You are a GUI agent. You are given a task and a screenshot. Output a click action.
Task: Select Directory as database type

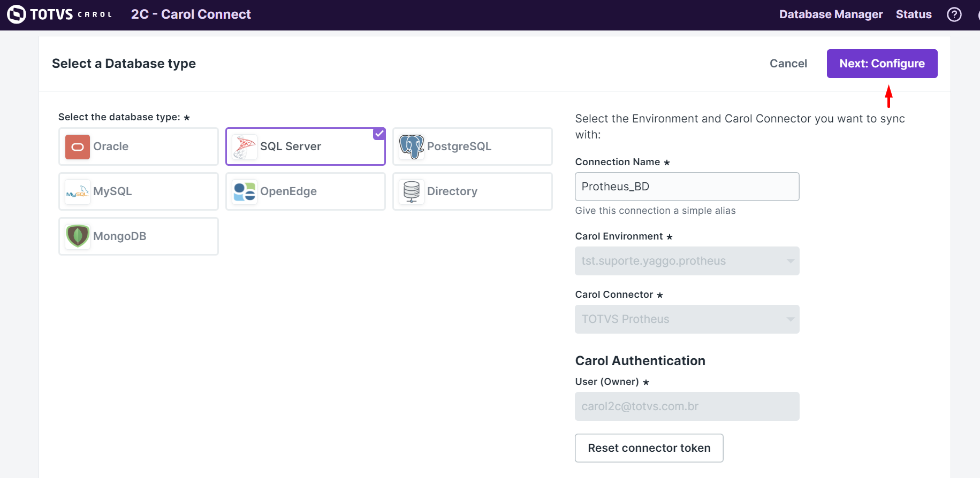coord(473,191)
